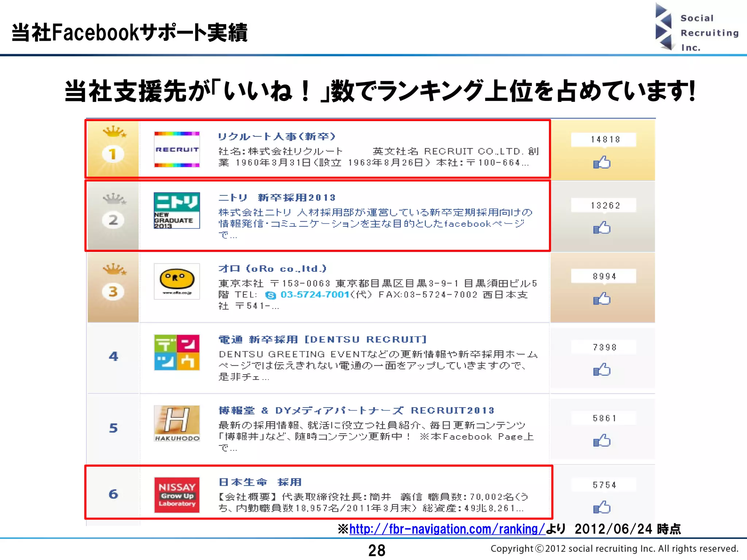747x560 pixels.
Task: Click the rank number 4
Action: pos(113,356)
